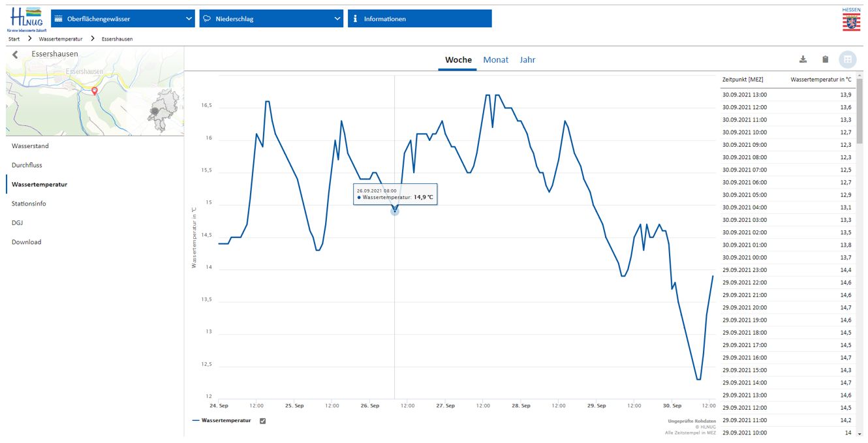The width and height of the screenshot is (868, 443).
Task: Download chart data via download icon
Action: tap(803, 59)
